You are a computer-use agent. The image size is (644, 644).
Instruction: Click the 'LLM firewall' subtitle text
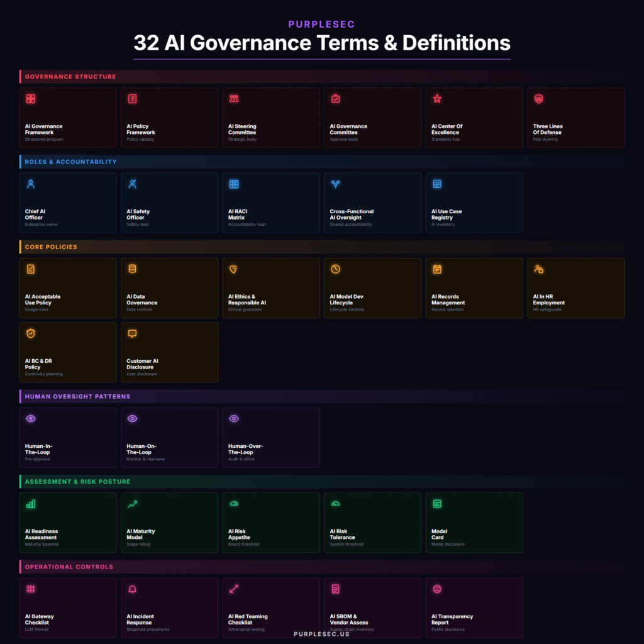click(x=36, y=629)
